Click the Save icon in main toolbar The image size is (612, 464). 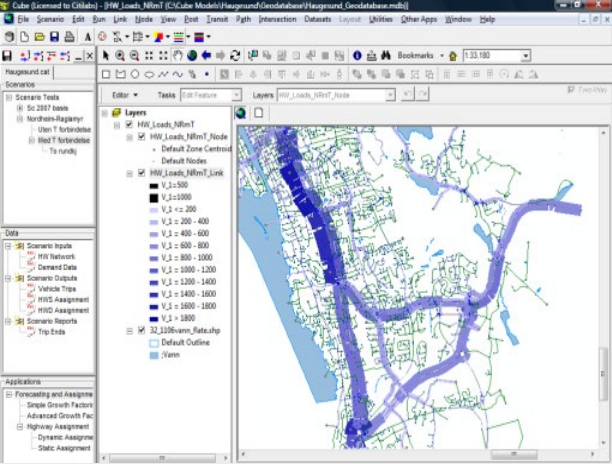53,37
